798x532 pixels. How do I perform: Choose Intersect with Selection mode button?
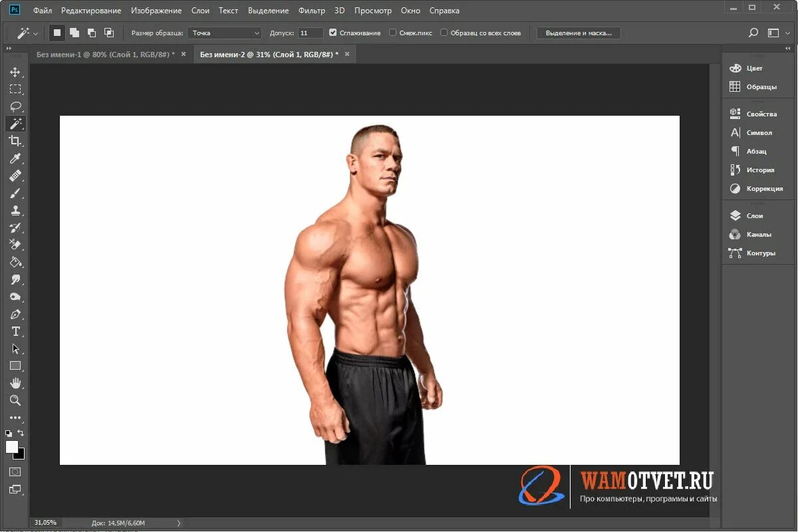109,33
